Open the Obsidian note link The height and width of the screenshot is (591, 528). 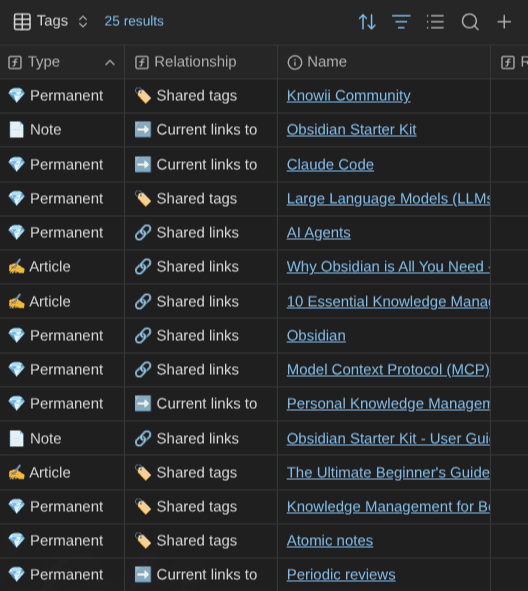316,335
